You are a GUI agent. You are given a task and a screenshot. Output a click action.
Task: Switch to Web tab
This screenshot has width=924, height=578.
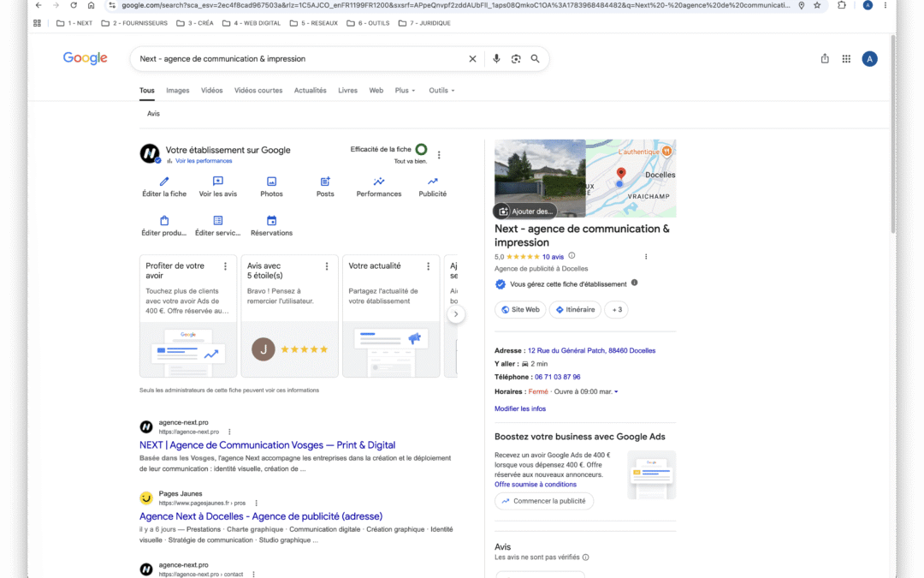[376, 90]
